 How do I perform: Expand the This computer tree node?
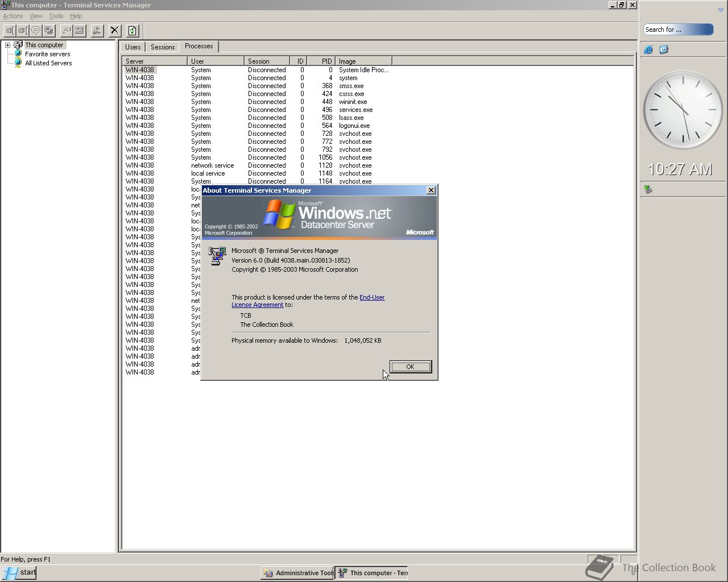tap(8, 45)
